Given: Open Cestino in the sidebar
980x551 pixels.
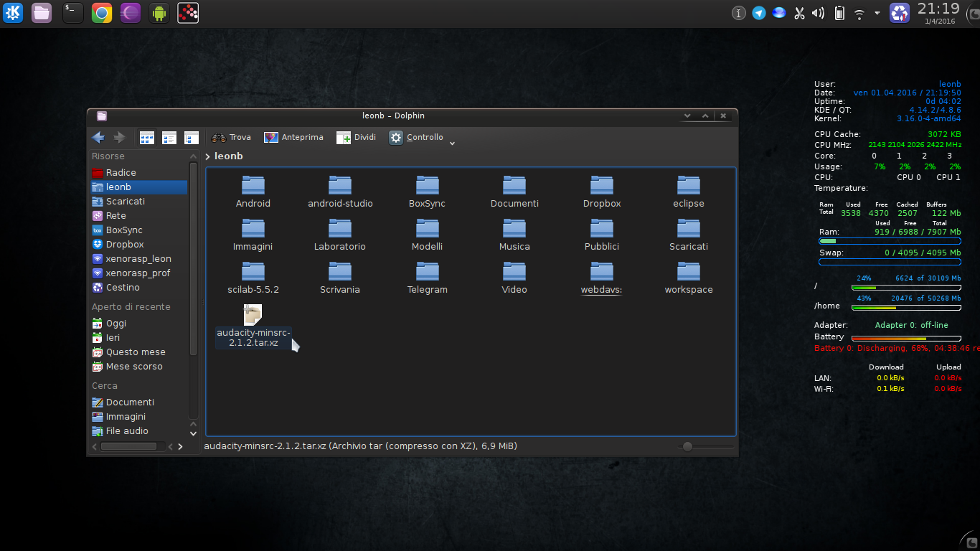Looking at the screenshot, I should point(122,288).
